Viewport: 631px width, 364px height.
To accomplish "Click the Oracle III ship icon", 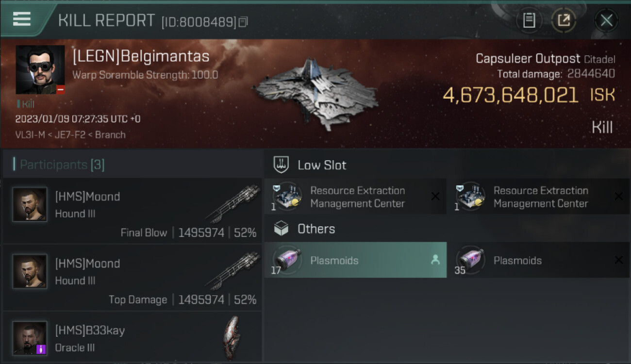I will click(232, 336).
